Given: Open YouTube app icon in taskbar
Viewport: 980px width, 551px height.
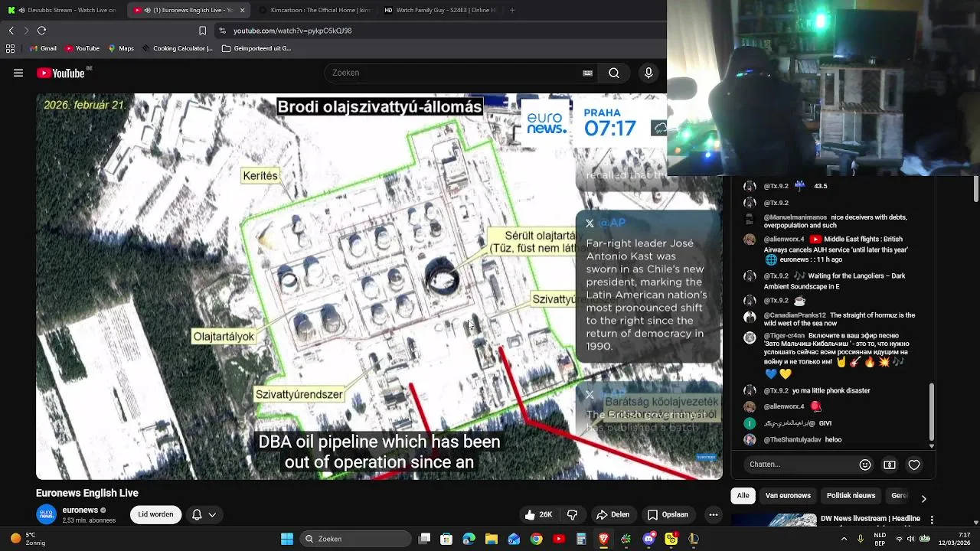Looking at the screenshot, I should (x=559, y=539).
